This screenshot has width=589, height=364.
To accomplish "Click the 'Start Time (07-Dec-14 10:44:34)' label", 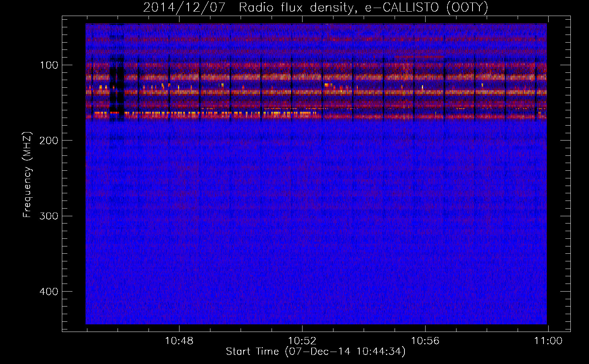I will point(316,352).
